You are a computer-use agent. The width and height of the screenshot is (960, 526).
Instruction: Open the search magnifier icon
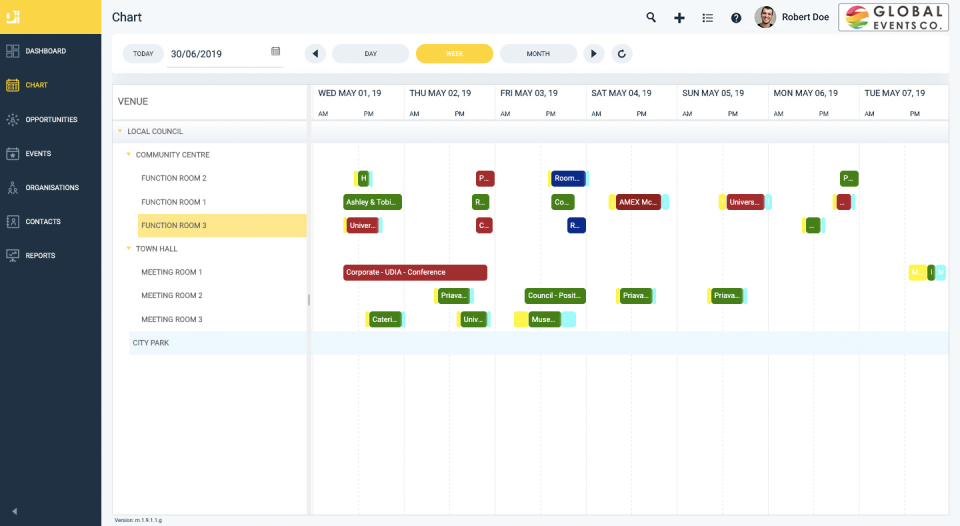click(651, 17)
